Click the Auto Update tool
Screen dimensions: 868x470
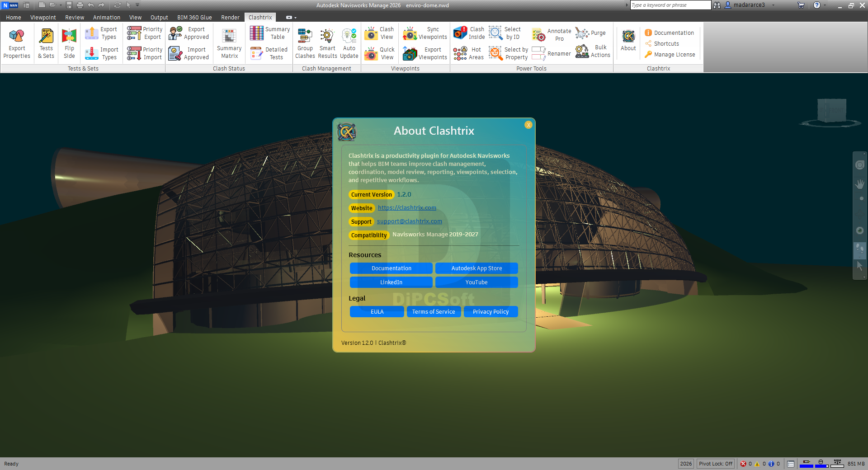tap(349, 43)
